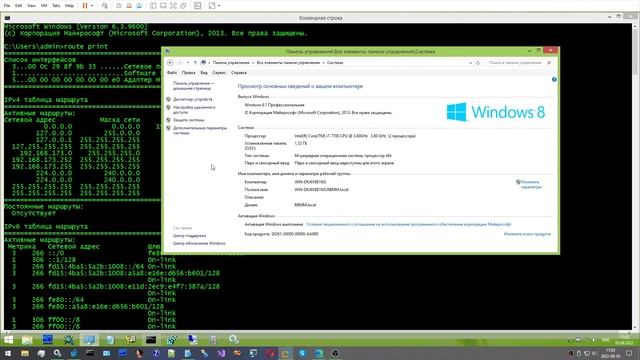This screenshot has width=640, height=360.
Task: Open the VMware Tabs menu
Action: pos(56,6)
